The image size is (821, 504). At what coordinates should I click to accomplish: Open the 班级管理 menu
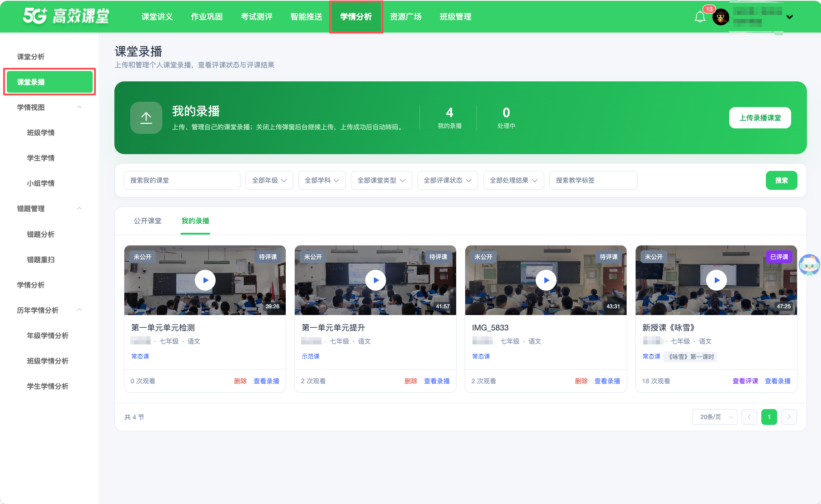[x=455, y=17]
